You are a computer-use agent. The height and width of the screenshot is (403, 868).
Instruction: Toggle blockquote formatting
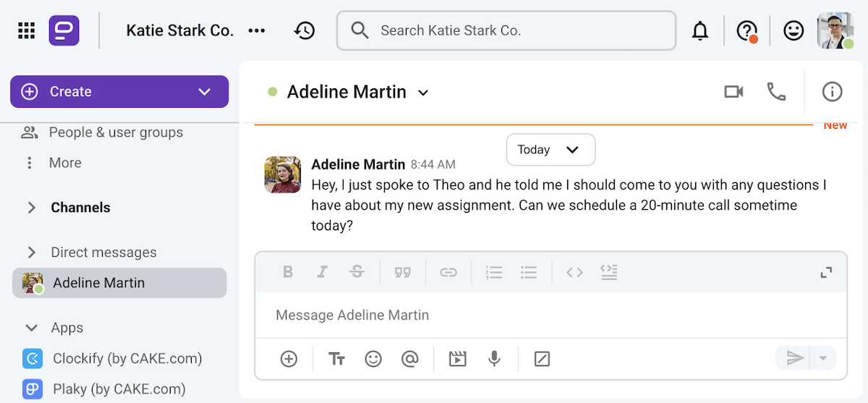tap(403, 272)
